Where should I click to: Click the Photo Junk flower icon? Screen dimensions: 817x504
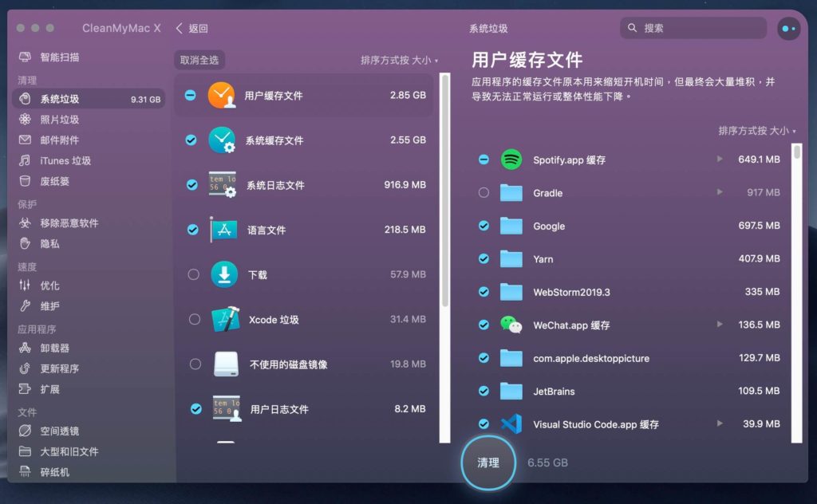(25, 120)
